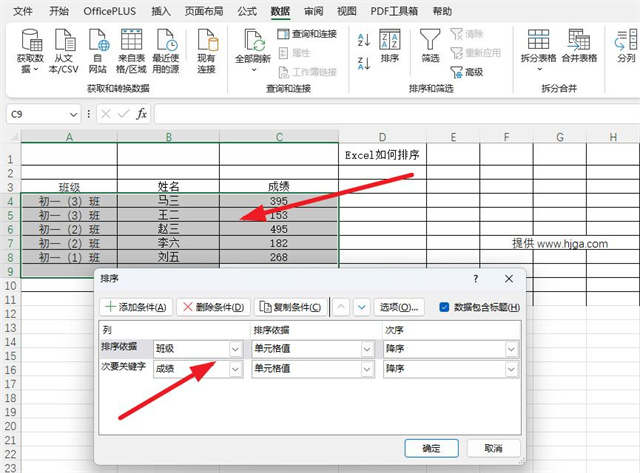Viewport: 640px width, 473px height.
Task: Click 分列 (text to columns)
Action: (x=626, y=46)
